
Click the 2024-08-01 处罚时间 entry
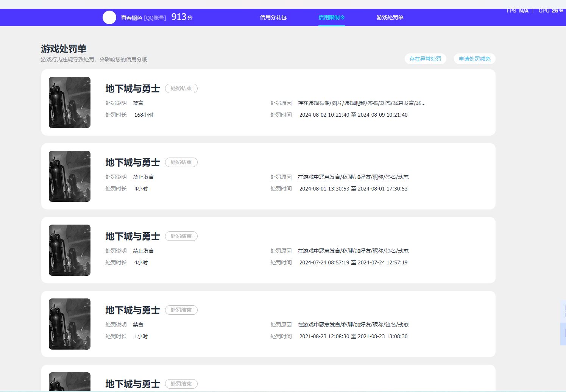(353, 188)
